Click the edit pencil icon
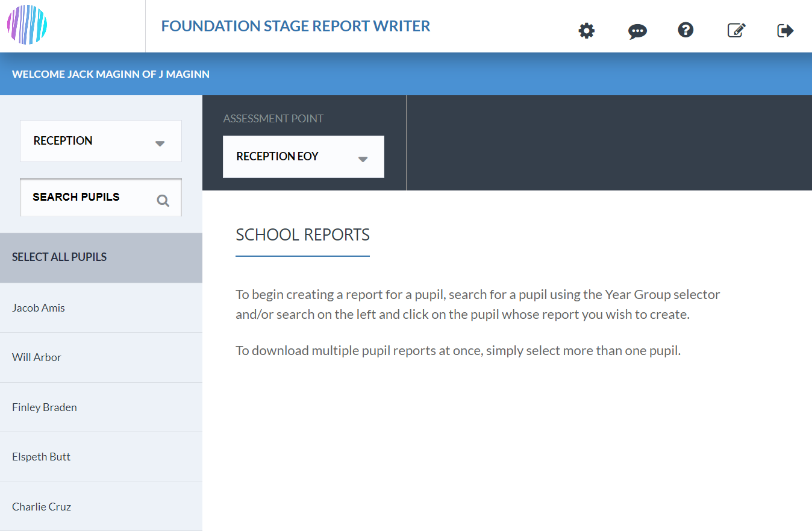The image size is (812, 531). [736, 30]
